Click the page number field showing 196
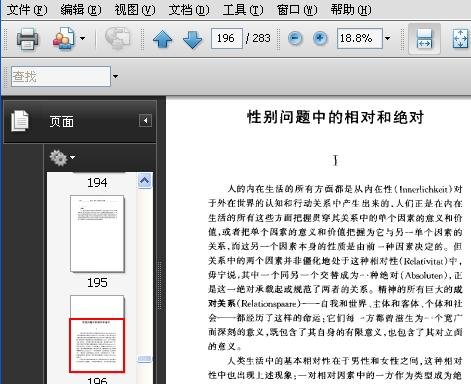The width and height of the screenshot is (471, 384). pos(227,38)
